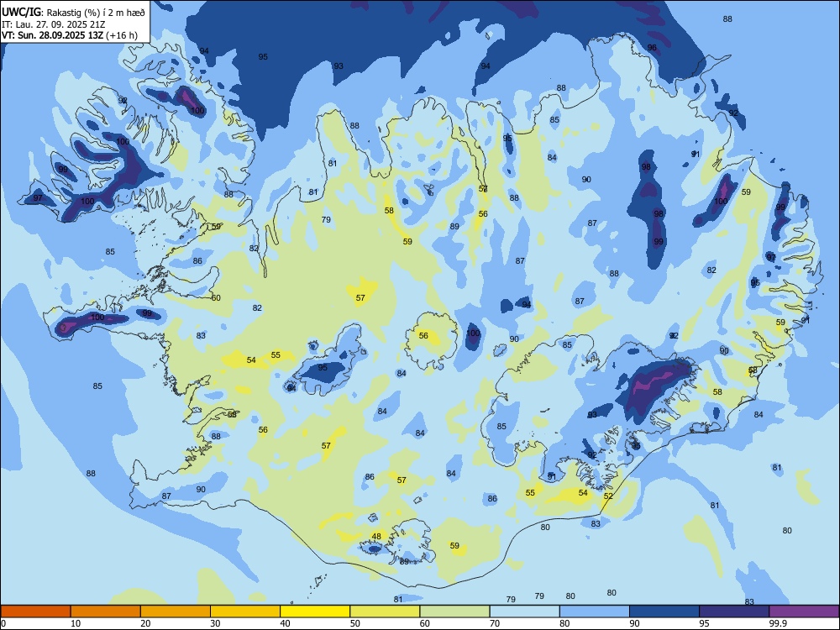This screenshot has height=630, width=840.
Task: Click the '10' legend scale label
Action: click(x=76, y=623)
